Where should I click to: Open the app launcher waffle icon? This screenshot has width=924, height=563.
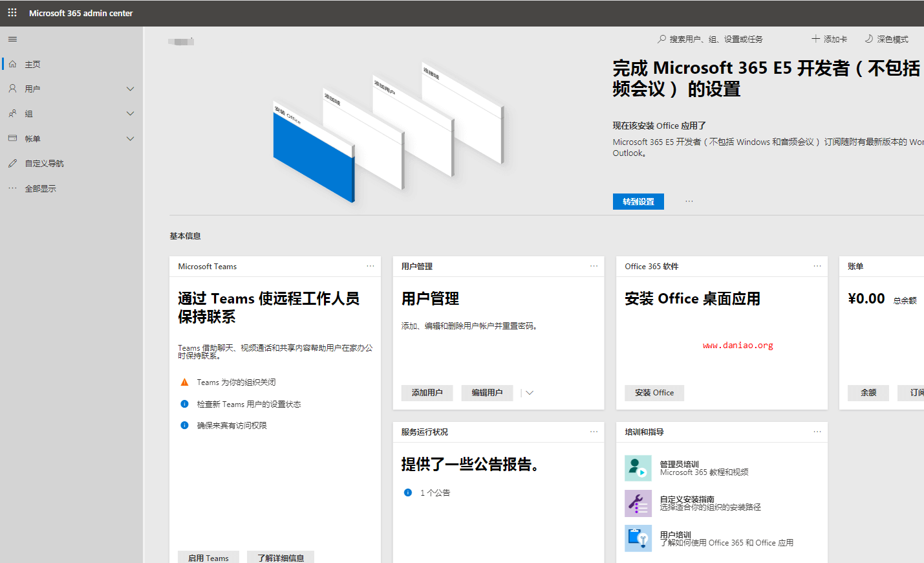click(x=12, y=13)
